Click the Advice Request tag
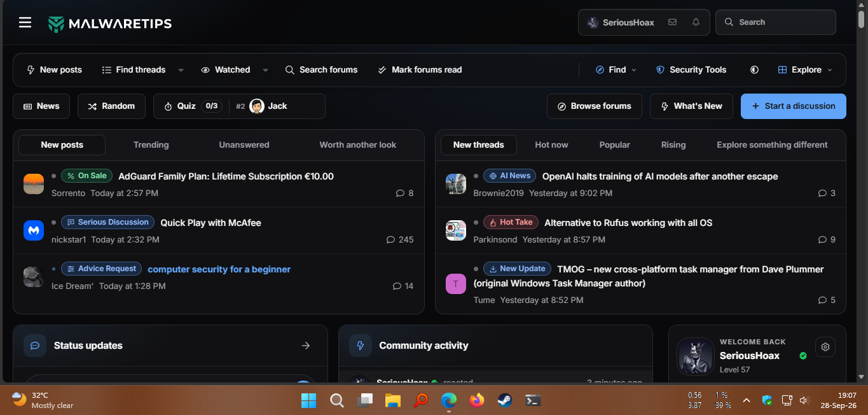This screenshot has height=415, width=868. [x=102, y=269]
